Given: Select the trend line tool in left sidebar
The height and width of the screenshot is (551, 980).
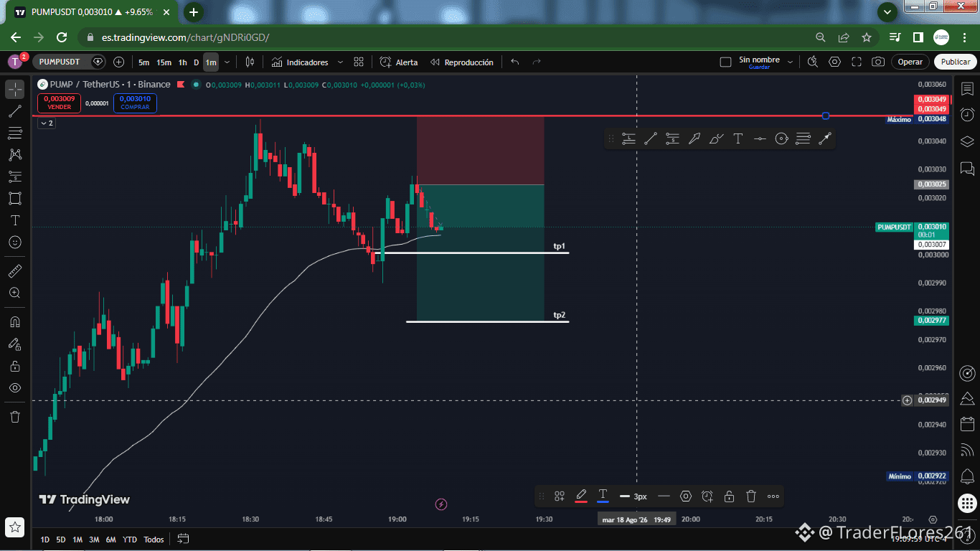Looking at the screenshot, I should [x=15, y=111].
